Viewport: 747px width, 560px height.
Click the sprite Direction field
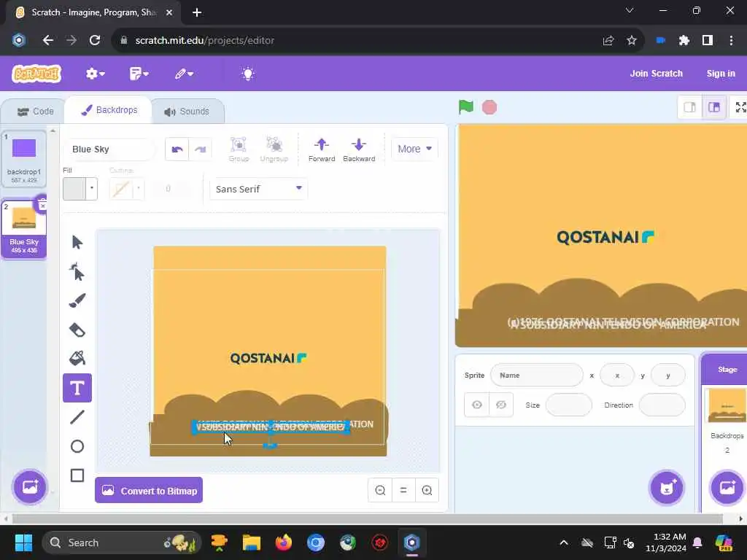662,405
